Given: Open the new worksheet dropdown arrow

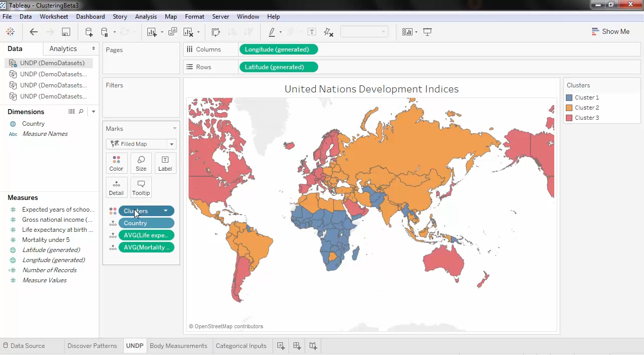Looking at the screenshot, I should pos(162,32).
